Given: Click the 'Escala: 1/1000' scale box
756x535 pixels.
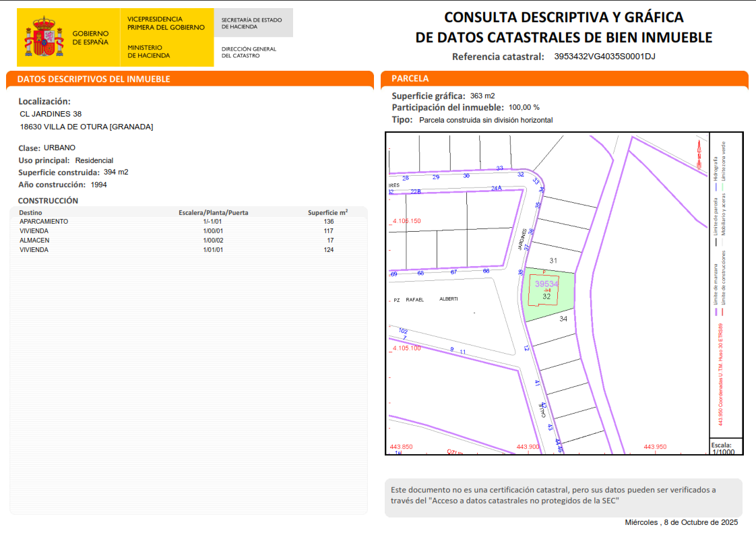Looking at the screenshot, I should 724,448.
